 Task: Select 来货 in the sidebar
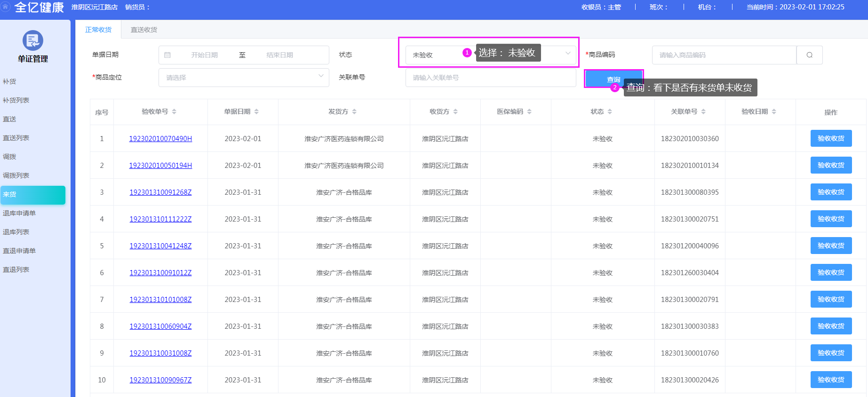(x=33, y=195)
